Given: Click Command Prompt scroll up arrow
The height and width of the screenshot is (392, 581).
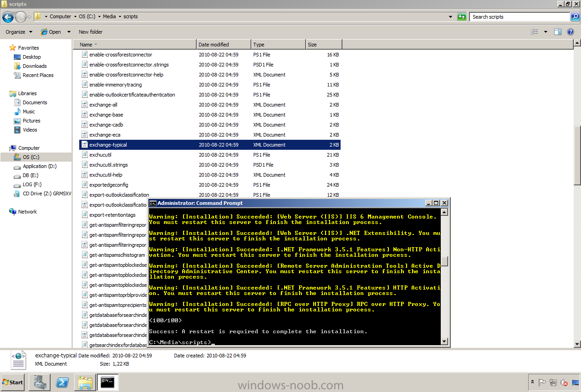Looking at the screenshot, I should 445,212.
